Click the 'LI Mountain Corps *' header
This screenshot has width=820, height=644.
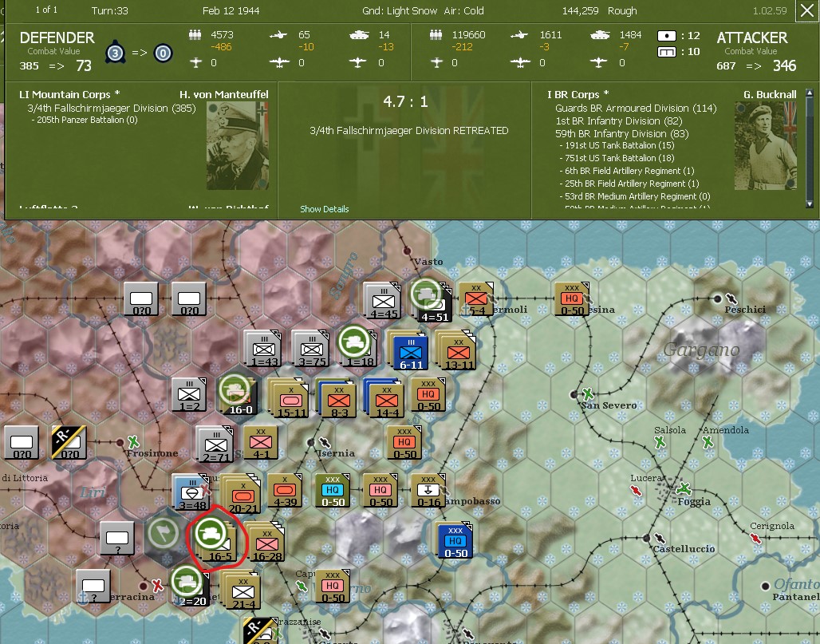click(69, 95)
